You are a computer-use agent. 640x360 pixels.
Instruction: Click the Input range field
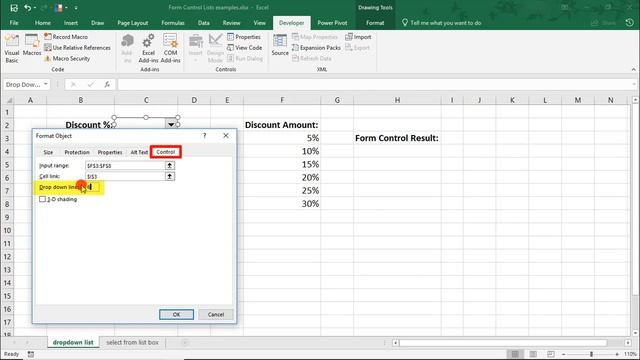click(x=125, y=166)
